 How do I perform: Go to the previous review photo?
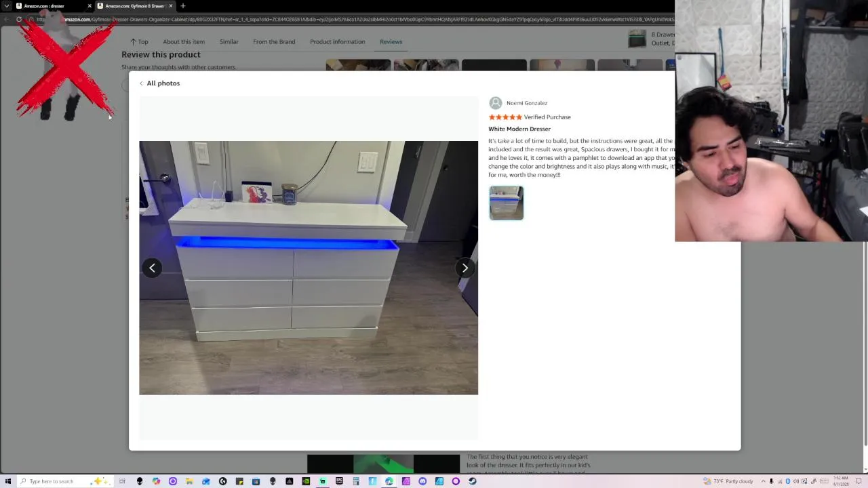click(152, 268)
